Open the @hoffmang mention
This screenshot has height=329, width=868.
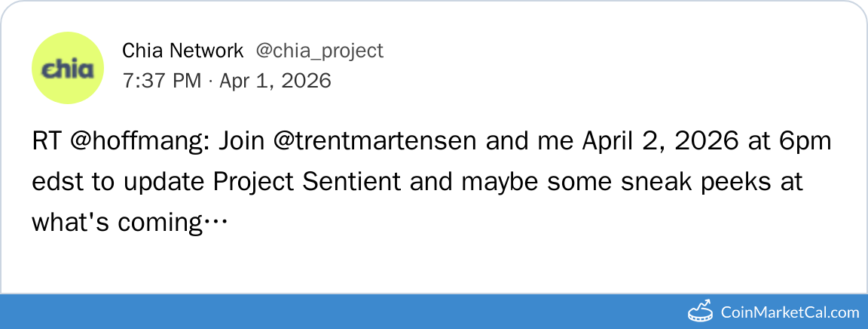click(142, 142)
